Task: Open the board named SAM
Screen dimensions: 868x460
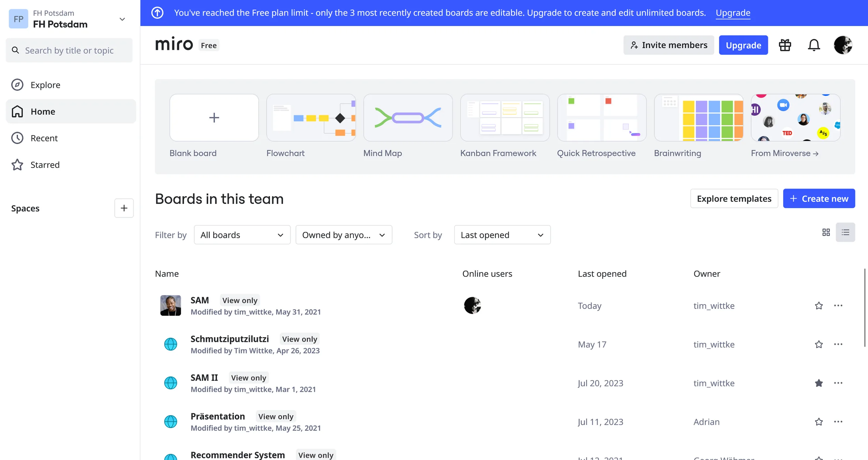Action: click(x=200, y=300)
